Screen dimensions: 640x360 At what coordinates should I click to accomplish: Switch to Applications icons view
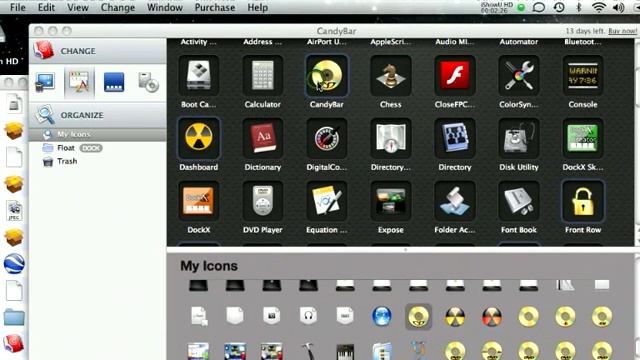tap(79, 83)
